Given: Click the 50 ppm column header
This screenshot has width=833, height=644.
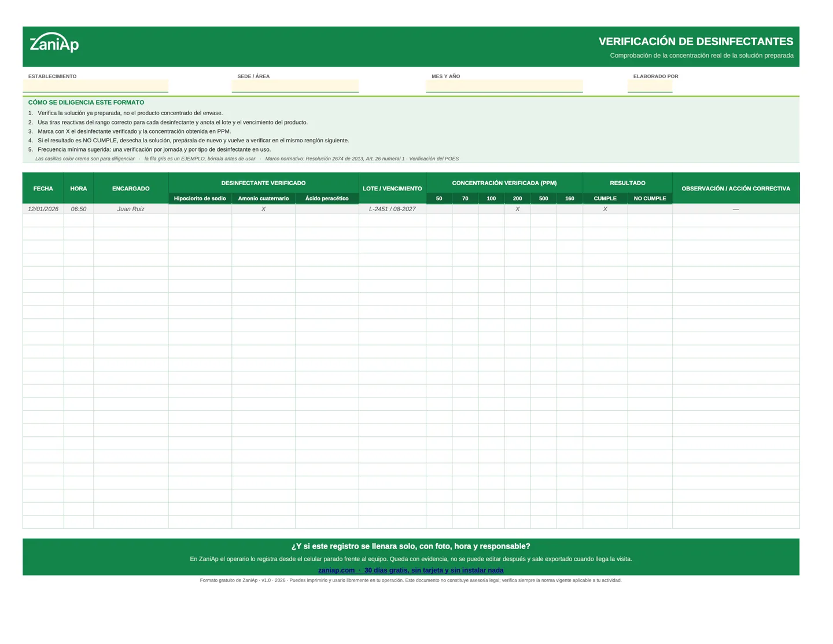Looking at the screenshot, I should (x=439, y=198).
